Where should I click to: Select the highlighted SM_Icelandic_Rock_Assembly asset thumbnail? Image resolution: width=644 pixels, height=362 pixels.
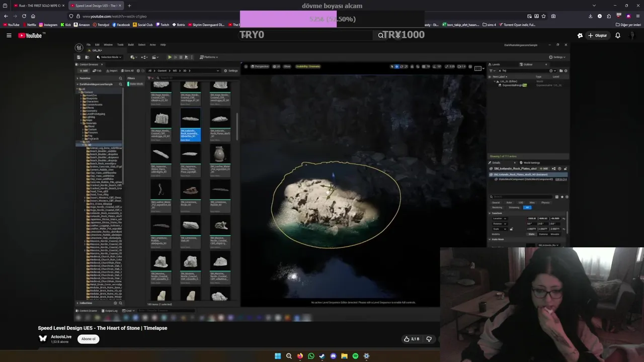point(191,125)
